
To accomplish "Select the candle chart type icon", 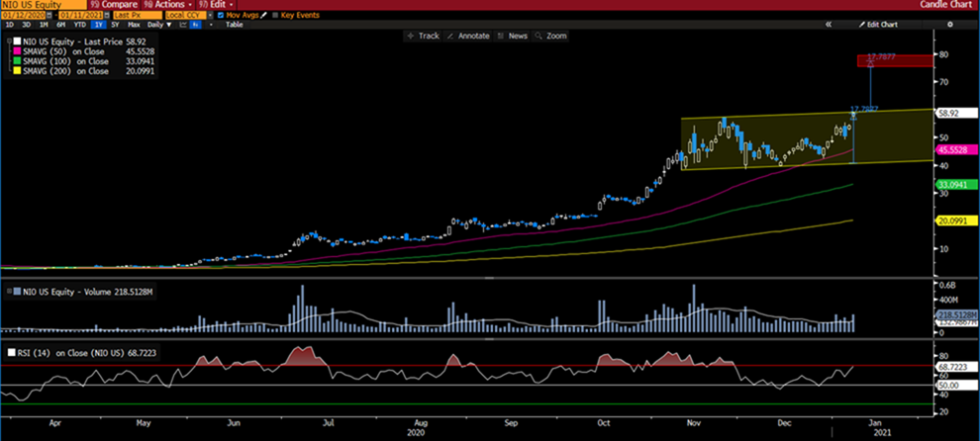I will pyautogui.click(x=195, y=25).
